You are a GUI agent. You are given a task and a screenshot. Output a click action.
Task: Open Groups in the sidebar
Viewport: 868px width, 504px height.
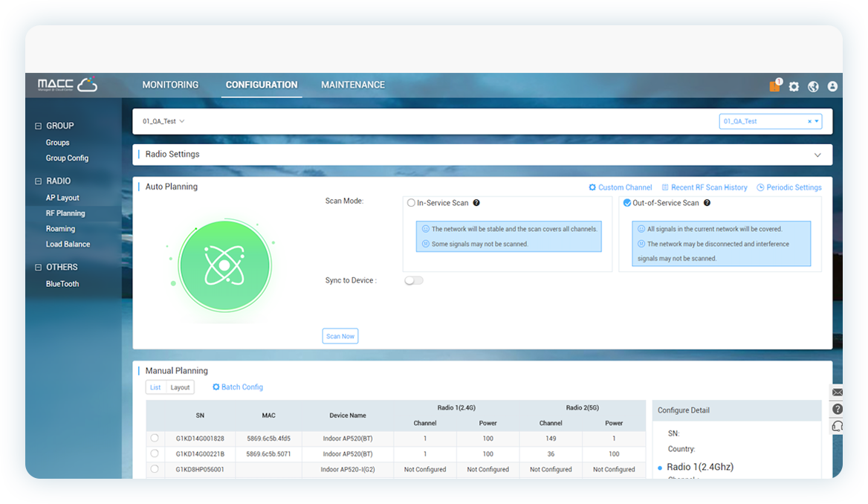pyautogui.click(x=57, y=142)
